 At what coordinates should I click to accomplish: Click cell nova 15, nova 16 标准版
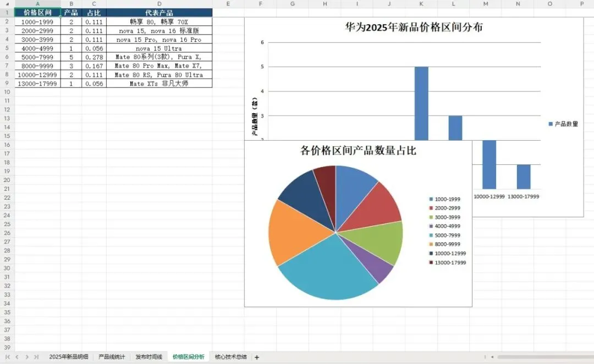tap(159, 31)
